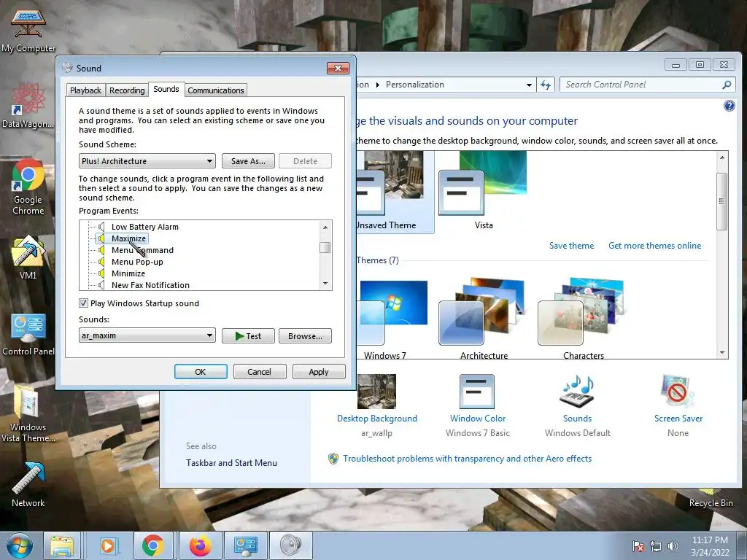Launch Windows Media Player from the taskbar
This screenshot has width=747, height=560.
click(108, 545)
